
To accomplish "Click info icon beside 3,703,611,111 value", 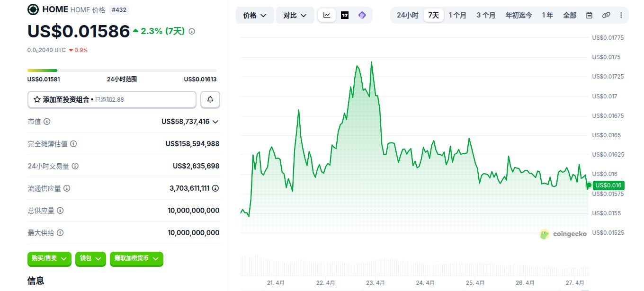I will pyautogui.click(x=215, y=188).
